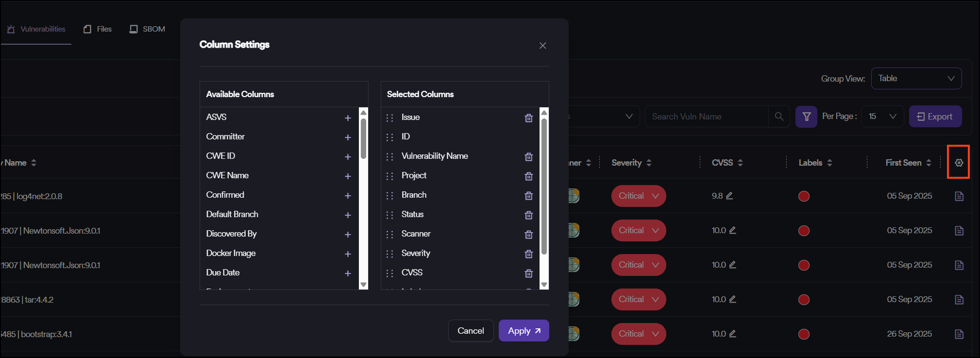Add the ASVS column with plus icon

[348, 118]
